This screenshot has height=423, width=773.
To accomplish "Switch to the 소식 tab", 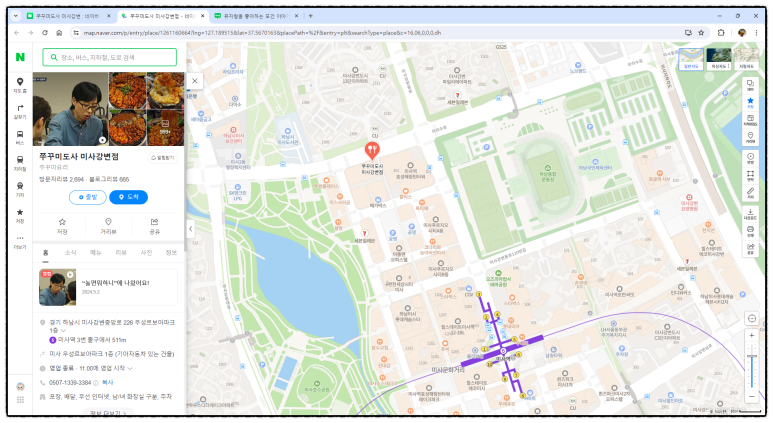I will 70,252.
